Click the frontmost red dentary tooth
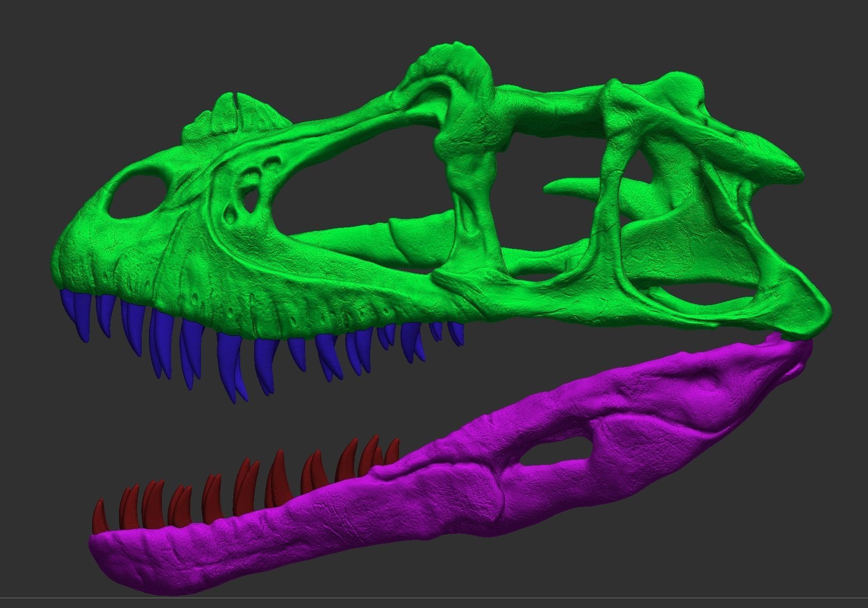 click(101, 515)
